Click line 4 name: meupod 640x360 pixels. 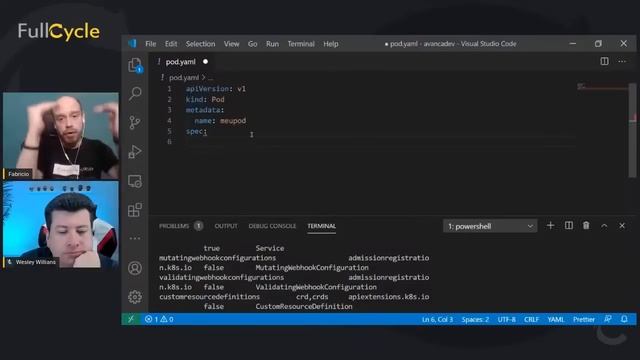220,120
